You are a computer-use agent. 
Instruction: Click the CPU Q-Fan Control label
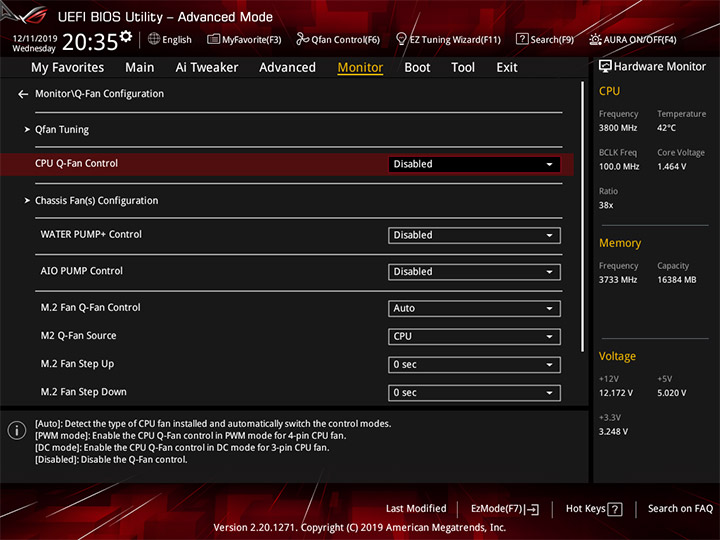[x=76, y=163]
